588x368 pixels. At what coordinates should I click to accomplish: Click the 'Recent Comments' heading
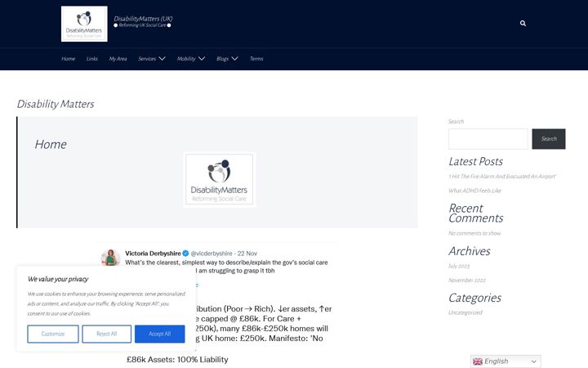(475, 213)
